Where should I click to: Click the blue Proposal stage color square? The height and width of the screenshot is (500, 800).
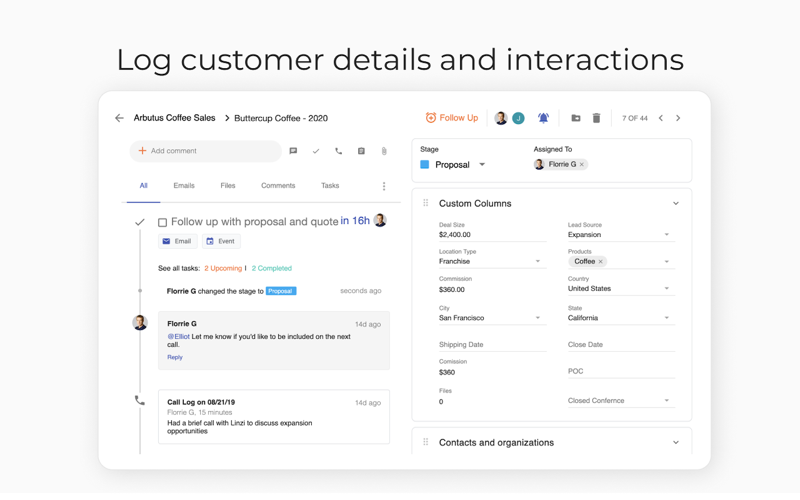[x=425, y=165]
